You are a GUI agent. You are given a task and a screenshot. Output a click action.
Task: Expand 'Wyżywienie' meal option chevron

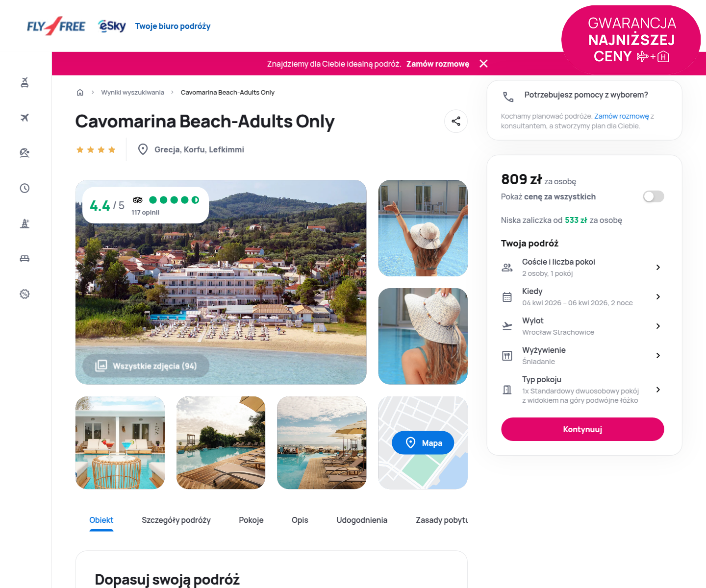click(658, 355)
